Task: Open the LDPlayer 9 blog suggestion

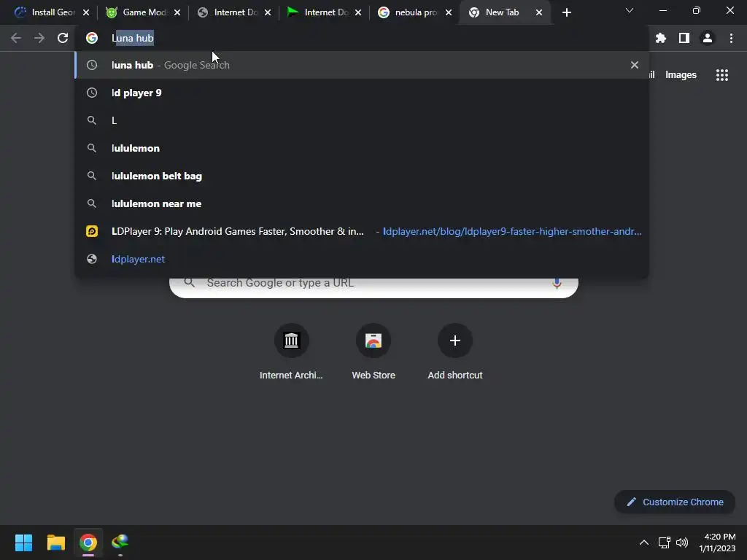Action: tap(362, 231)
